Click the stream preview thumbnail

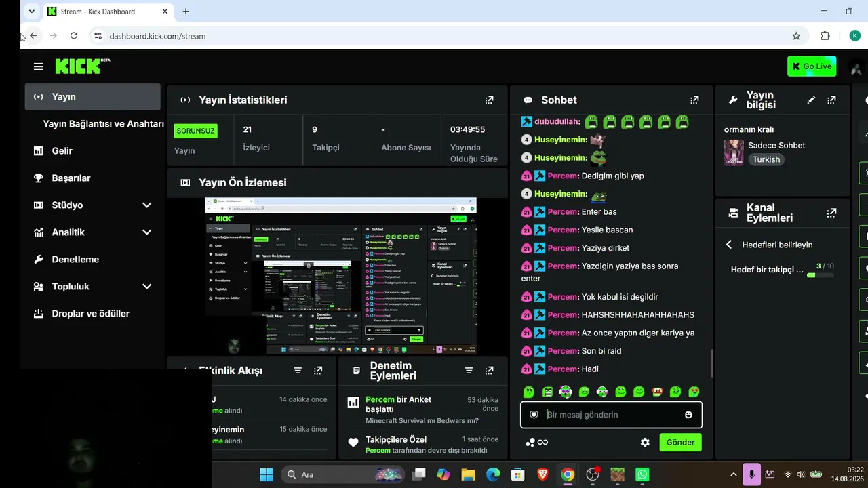tap(340, 276)
